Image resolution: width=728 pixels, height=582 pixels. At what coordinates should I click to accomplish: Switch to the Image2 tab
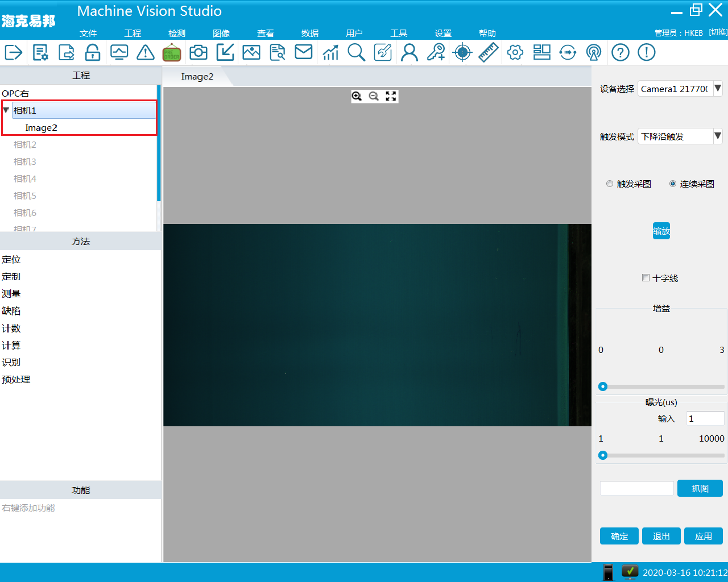[197, 77]
